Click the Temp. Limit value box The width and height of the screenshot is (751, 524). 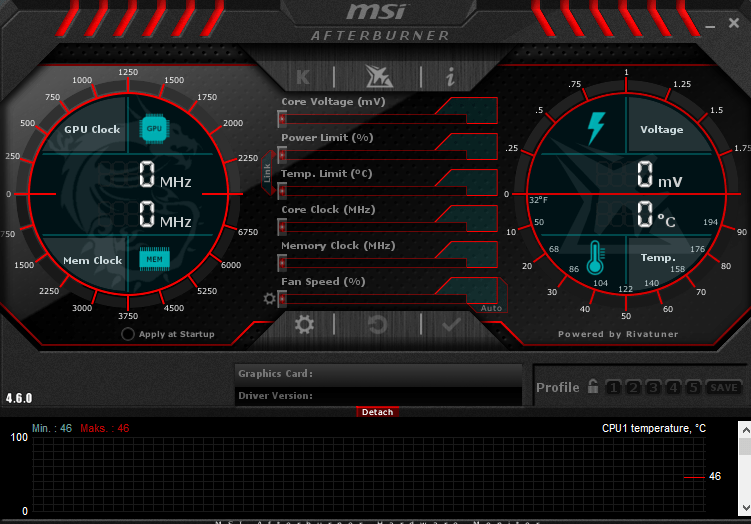click(473, 182)
